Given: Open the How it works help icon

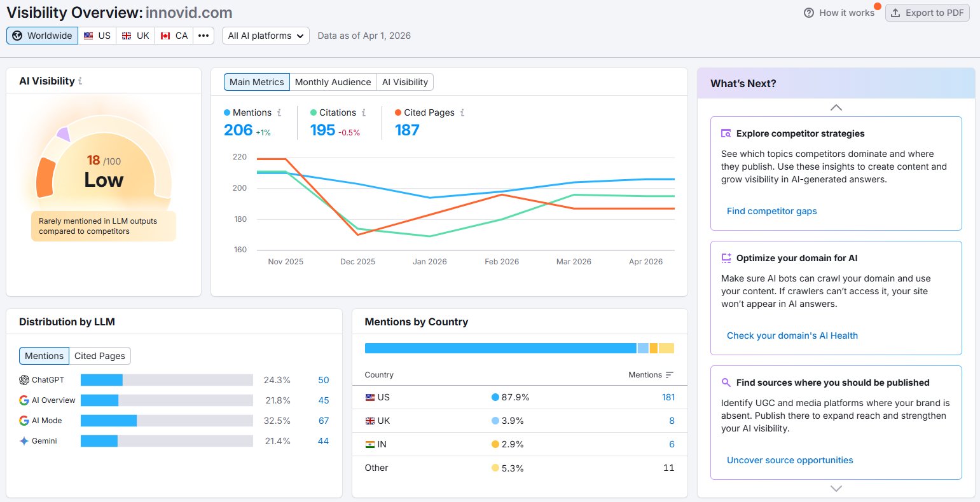Looking at the screenshot, I should 810,12.
